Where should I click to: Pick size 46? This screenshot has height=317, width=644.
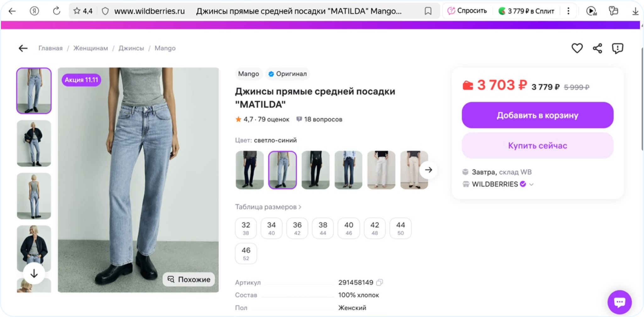[246, 253]
